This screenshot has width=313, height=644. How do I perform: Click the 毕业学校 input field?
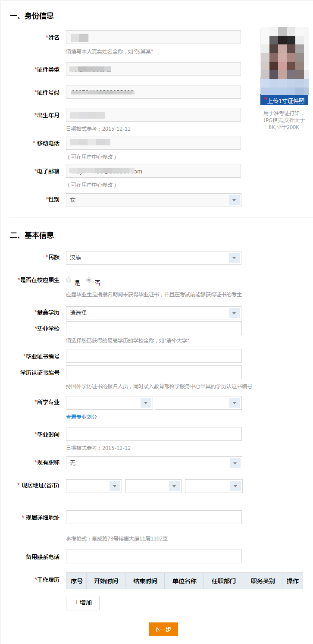153,328
